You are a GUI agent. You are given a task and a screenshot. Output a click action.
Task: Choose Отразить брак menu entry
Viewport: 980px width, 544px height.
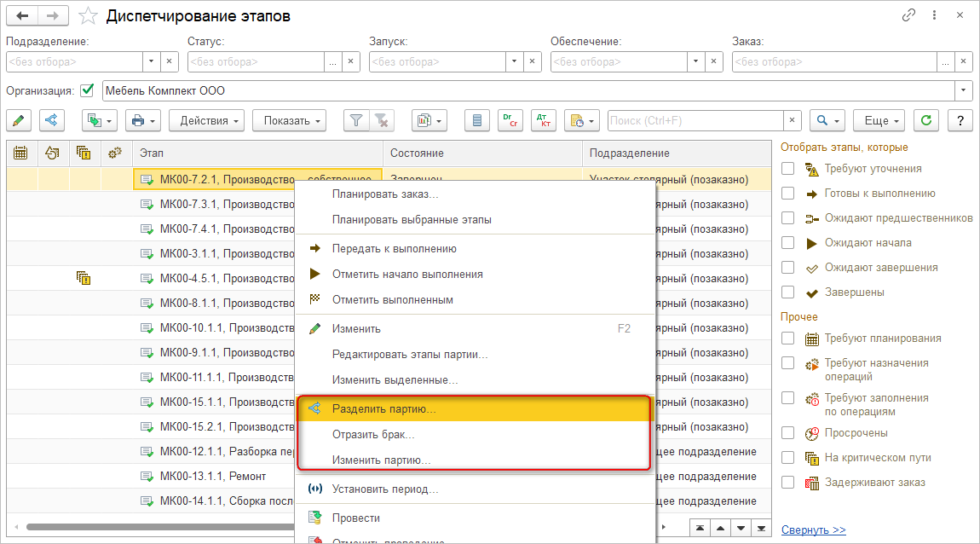click(x=373, y=435)
